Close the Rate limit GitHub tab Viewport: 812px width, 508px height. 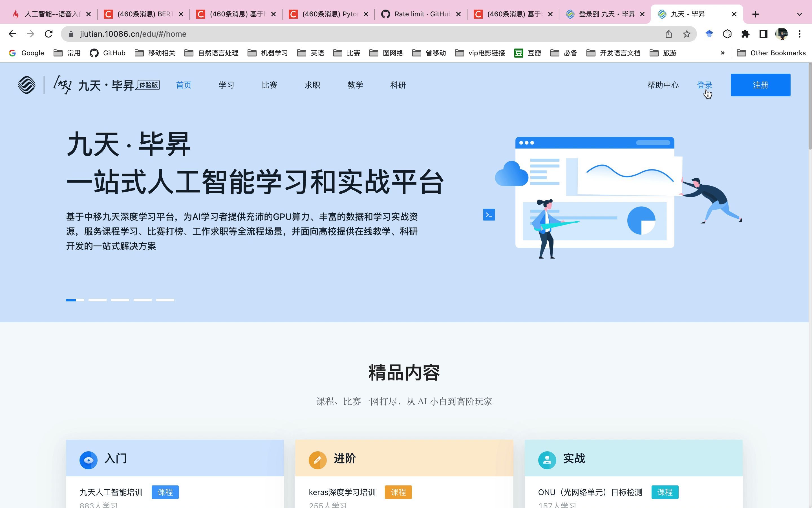click(x=458, y=14)
